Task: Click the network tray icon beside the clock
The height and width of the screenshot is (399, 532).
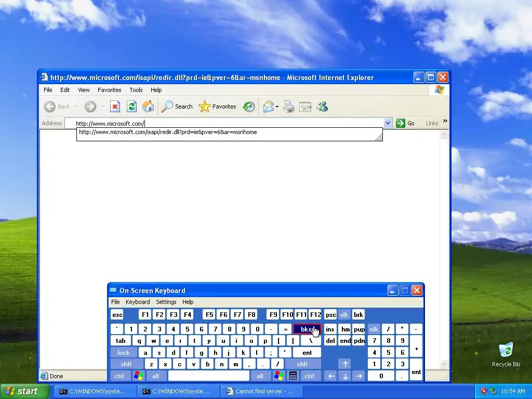Action: (494, 391)
